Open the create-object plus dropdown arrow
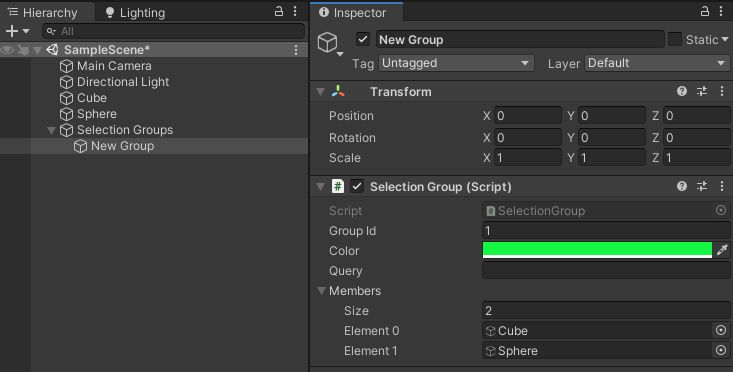Screen dimensions: 733x372 [26, 31]
